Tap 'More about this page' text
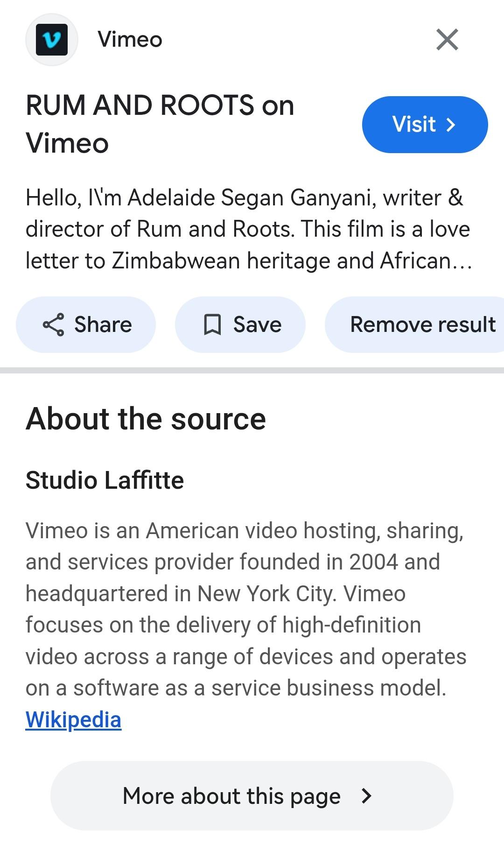Viewport: 504px width, 851px height. [231, 796]
